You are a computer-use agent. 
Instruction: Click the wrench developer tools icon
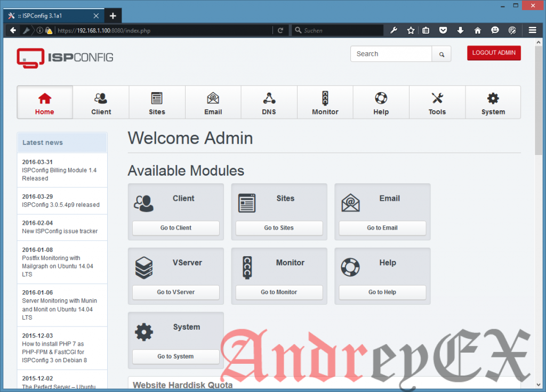394,30
